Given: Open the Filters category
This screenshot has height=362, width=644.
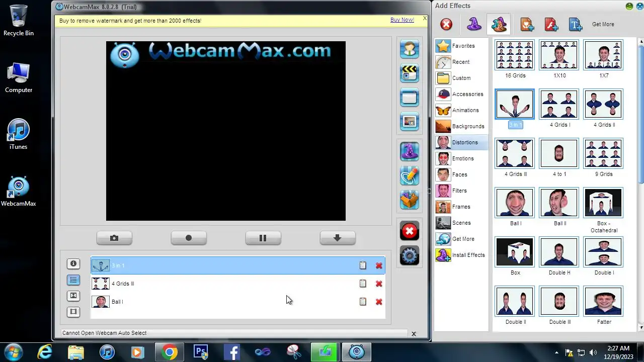Looking at the screenshot, I should click(461, 191).
